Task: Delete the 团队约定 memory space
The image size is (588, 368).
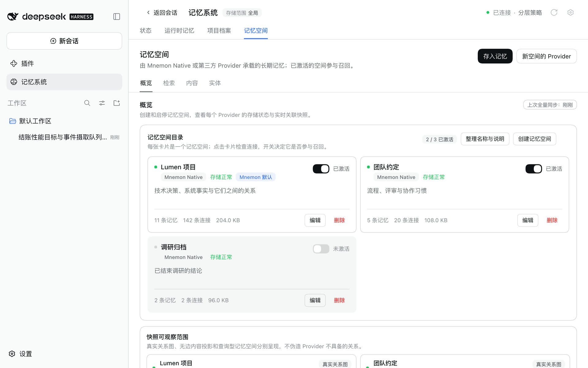Action: (x=552, y=220)
